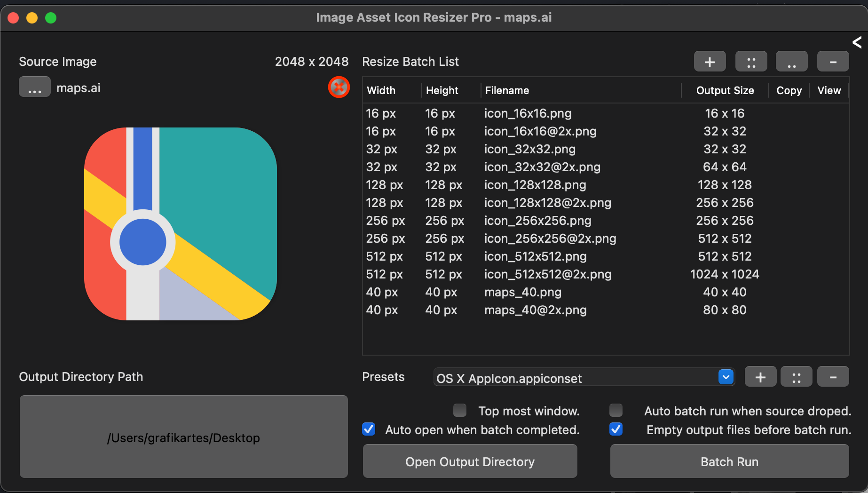Select the maps_40@2x.png row
Screen dimensions: 868x493
coord(606,310)
